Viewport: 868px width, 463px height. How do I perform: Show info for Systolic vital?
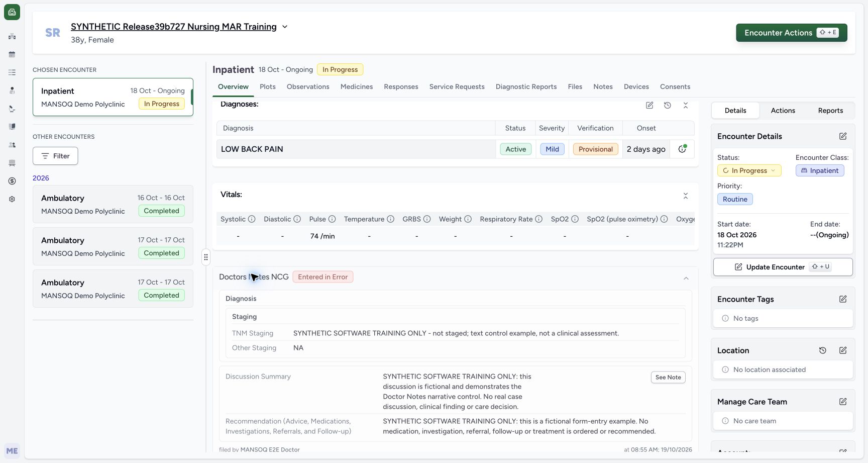coord(252,219)
